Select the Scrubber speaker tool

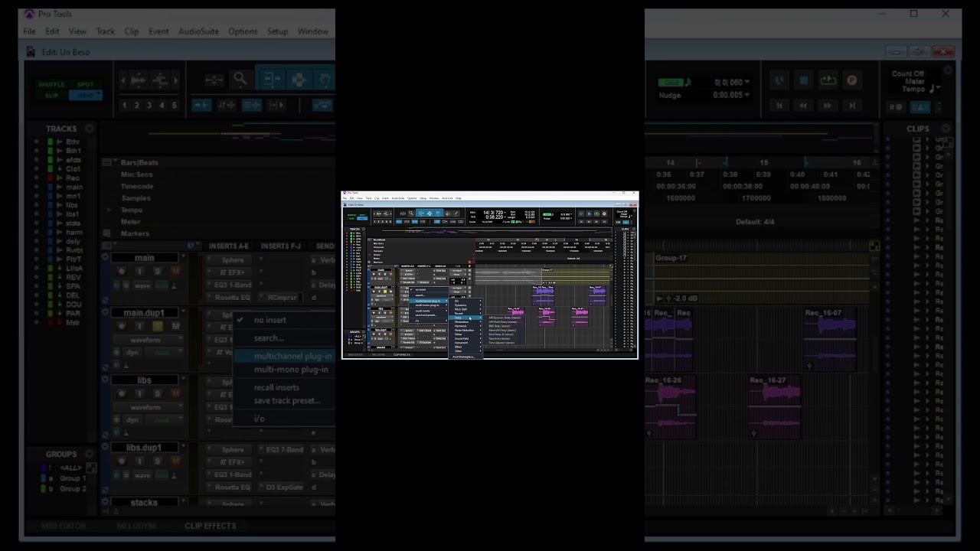pos(448,214)
